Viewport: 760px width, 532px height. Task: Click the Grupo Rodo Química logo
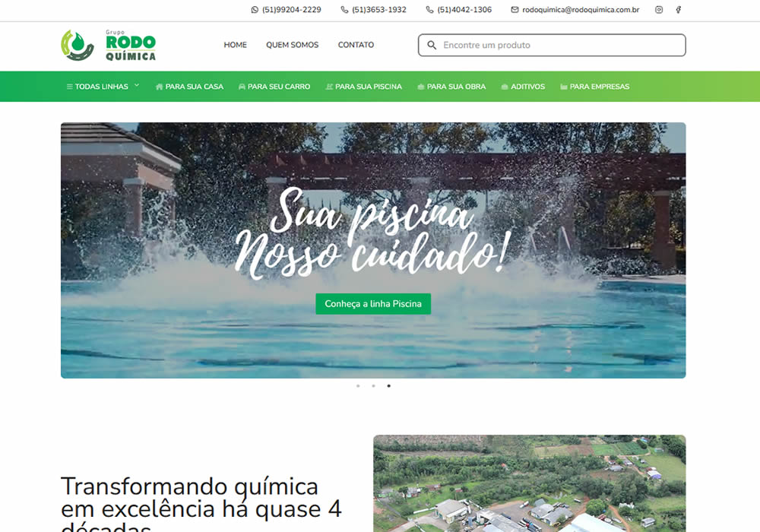(x=109, y=45)
